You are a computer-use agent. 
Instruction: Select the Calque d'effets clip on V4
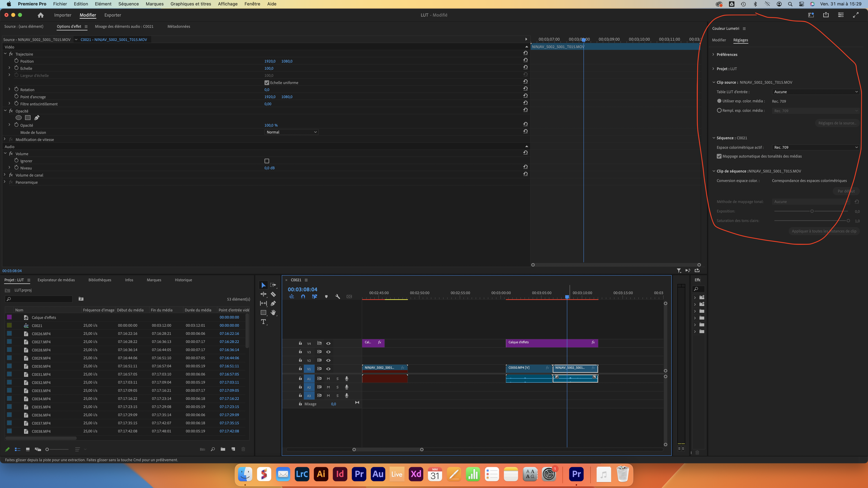tap(552, 343)
